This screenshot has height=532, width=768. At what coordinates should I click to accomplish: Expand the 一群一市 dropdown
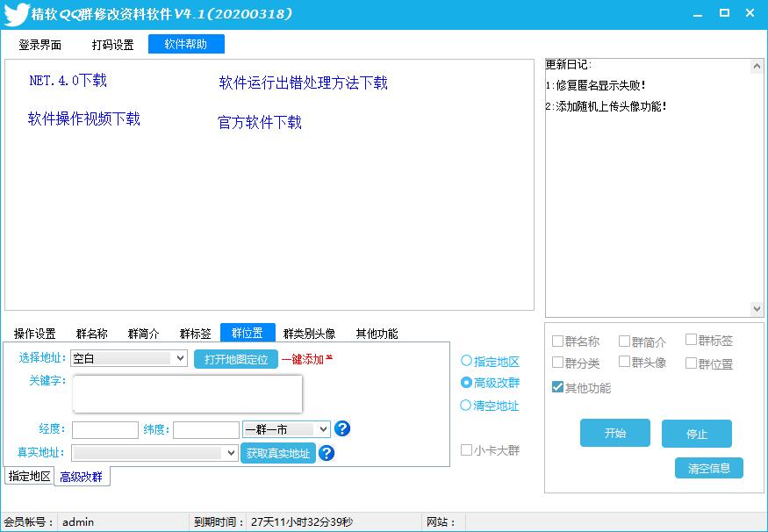pyautogui.click(x=286, y=429)
